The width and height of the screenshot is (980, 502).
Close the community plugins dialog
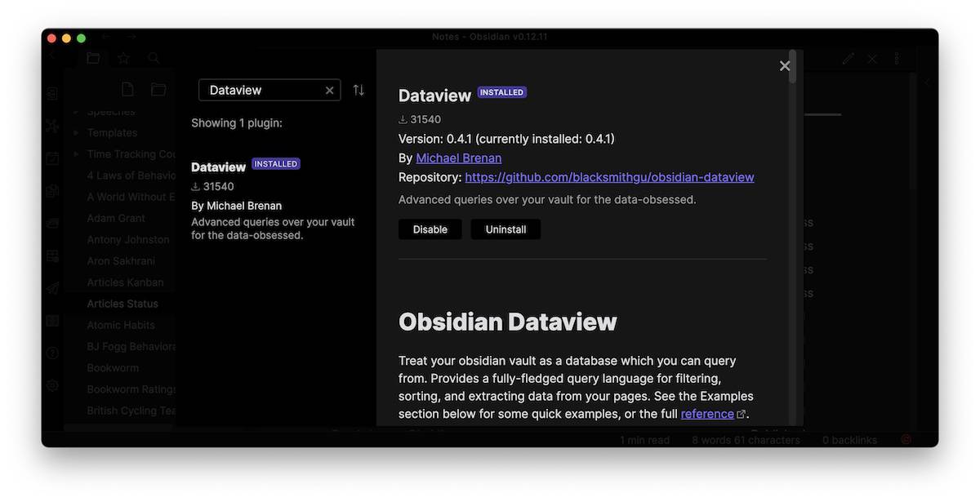(x=785, y=66)
